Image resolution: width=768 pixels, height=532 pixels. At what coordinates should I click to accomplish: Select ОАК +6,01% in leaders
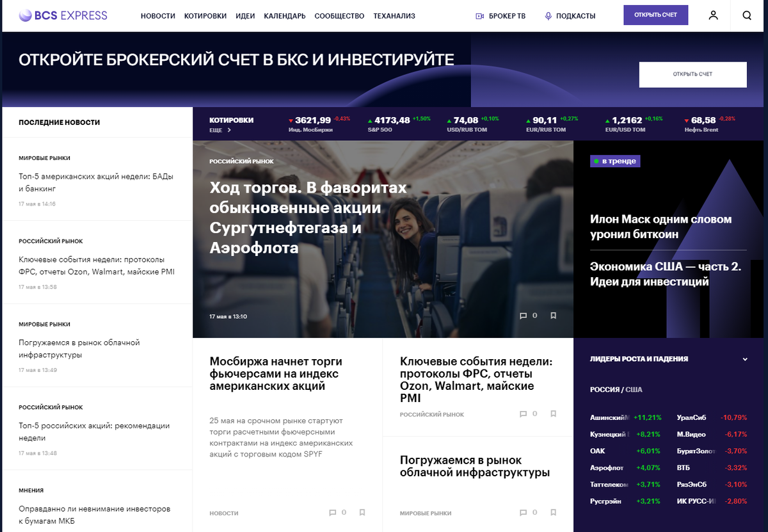point(625,451)
